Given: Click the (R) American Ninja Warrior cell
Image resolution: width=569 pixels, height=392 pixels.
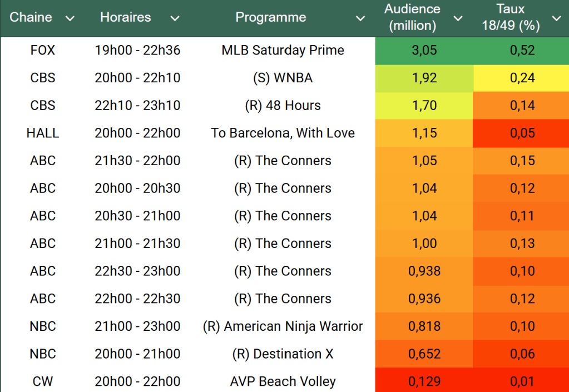Looking at the screenshot, I should tap(283, 326).
